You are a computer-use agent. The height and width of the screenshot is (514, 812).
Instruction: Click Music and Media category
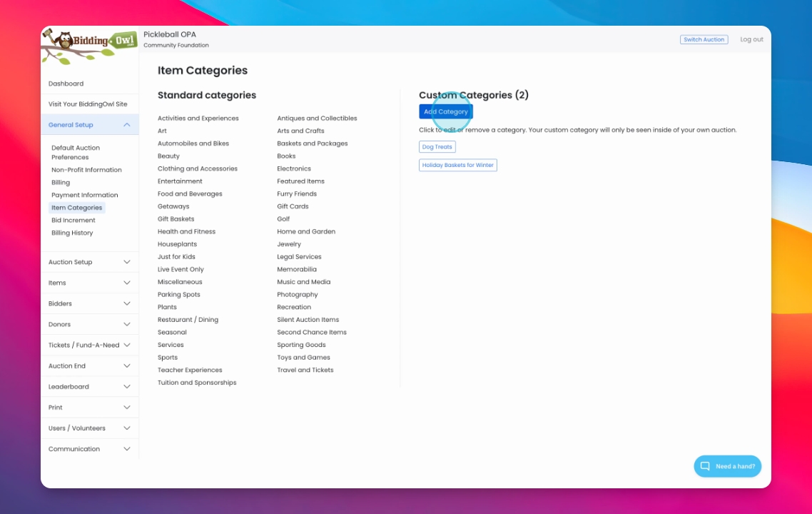(x=303, y=282)
